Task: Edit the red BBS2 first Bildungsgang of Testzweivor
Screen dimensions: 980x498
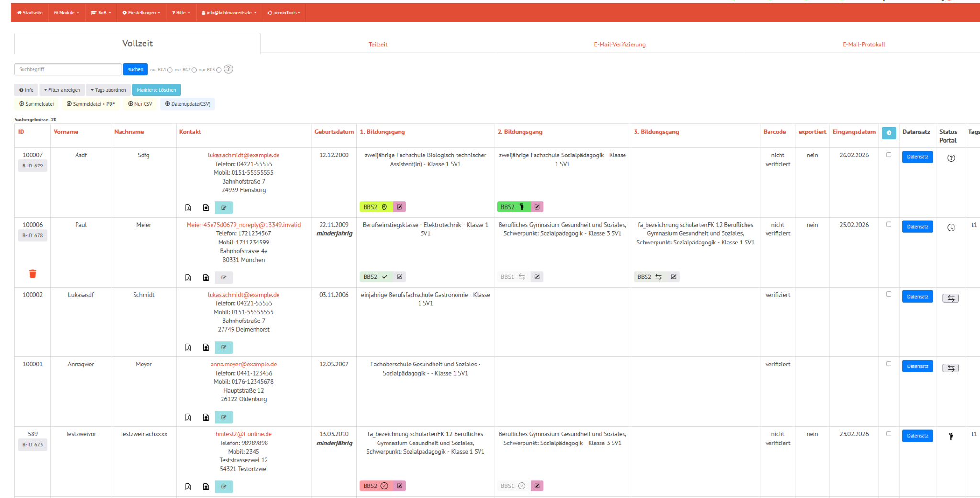Action: point(400,486)
